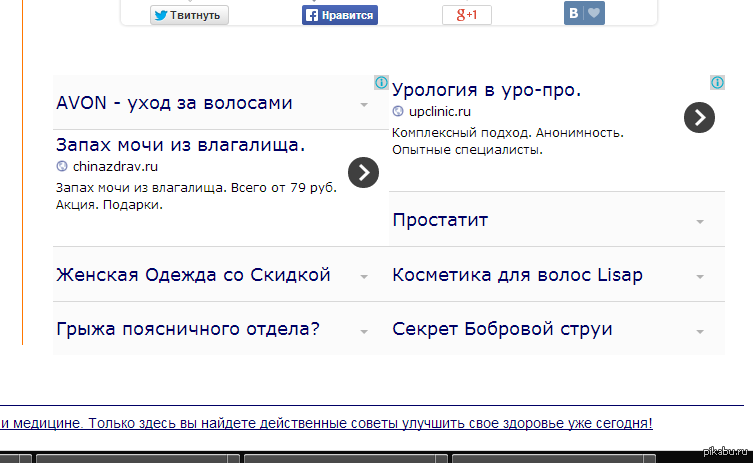This screenshot has height=463, width=753.
Task: Expand the 'Грыжа поясничного отдела?' arrow
Action: 364,331
